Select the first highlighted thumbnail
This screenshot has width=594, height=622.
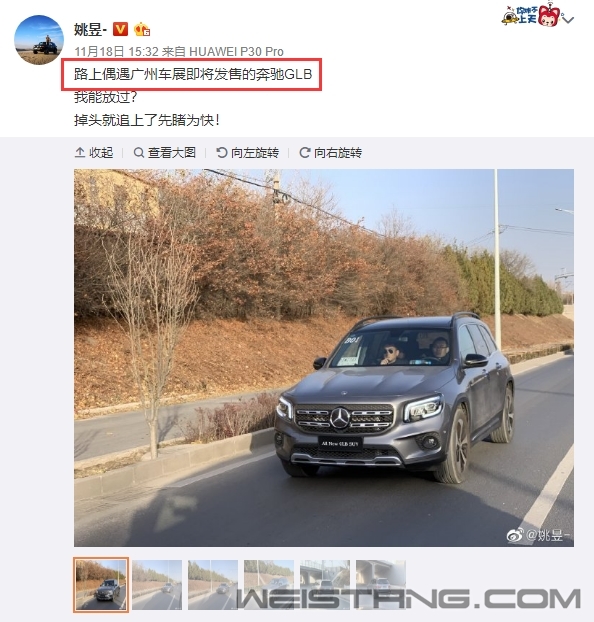tap(101, 585)
